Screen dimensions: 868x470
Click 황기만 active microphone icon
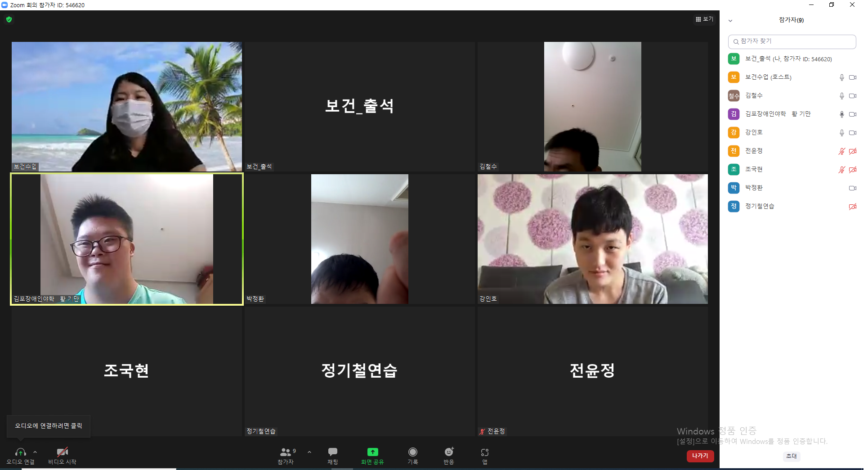point(841,114)
